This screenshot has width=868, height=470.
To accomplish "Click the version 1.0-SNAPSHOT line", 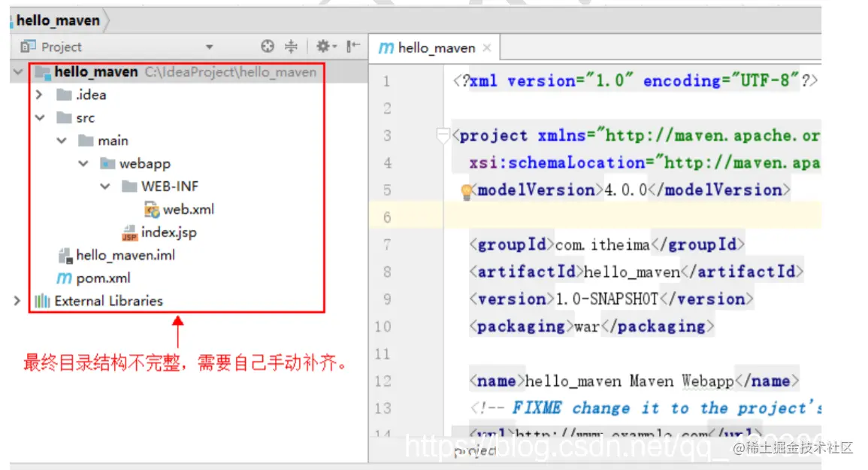I will [x=611, y=299].
